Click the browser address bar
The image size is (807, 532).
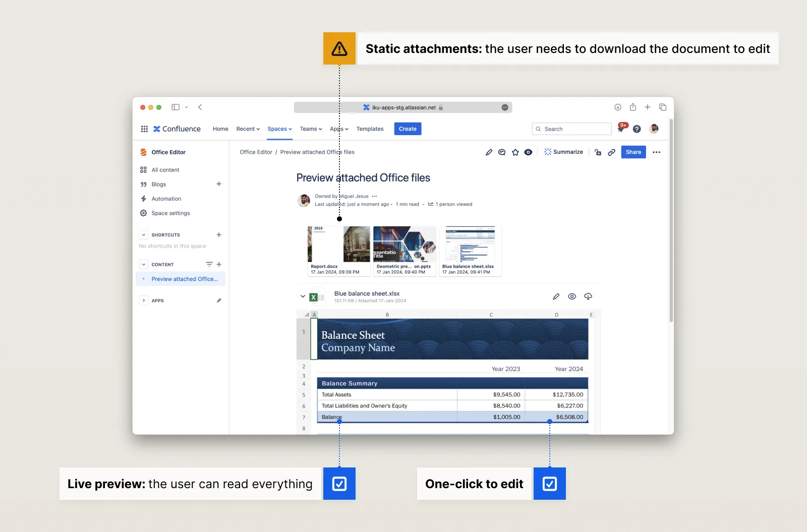[x=402, y=107]
